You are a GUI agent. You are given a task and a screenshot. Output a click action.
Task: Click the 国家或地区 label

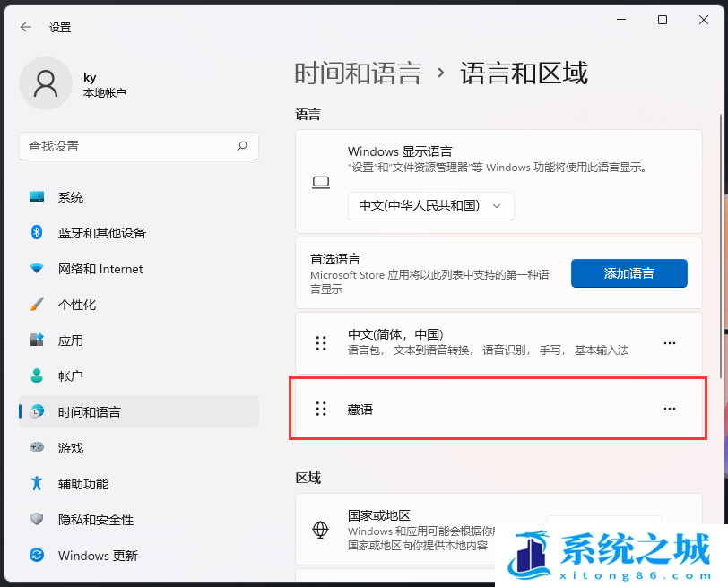click(x=379, y=515)
